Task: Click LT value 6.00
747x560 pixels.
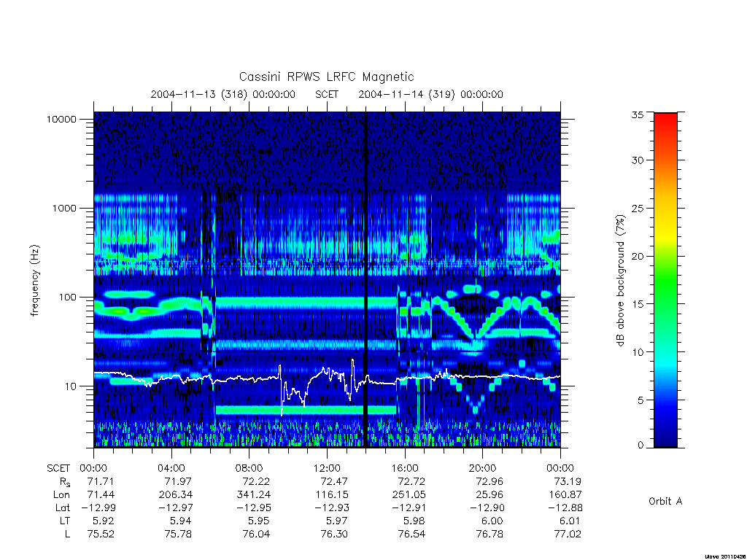Action: (492, 521)
